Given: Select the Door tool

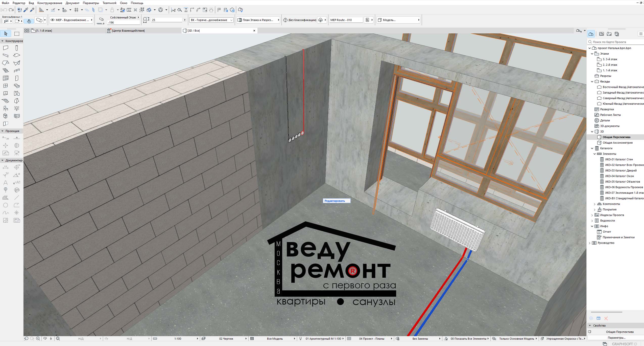Looking at the screenshot, I should point(17,78).
